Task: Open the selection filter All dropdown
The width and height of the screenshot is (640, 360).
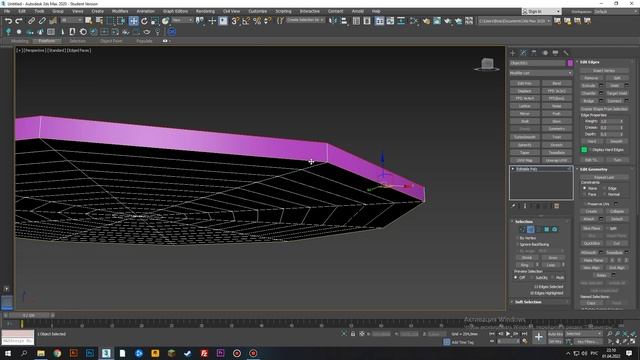Action: tap(71, 20)
